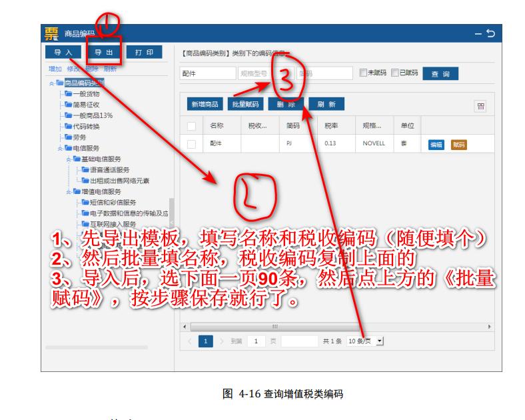Click the 简码 input field
525x420 pixels.
point(324,73)
